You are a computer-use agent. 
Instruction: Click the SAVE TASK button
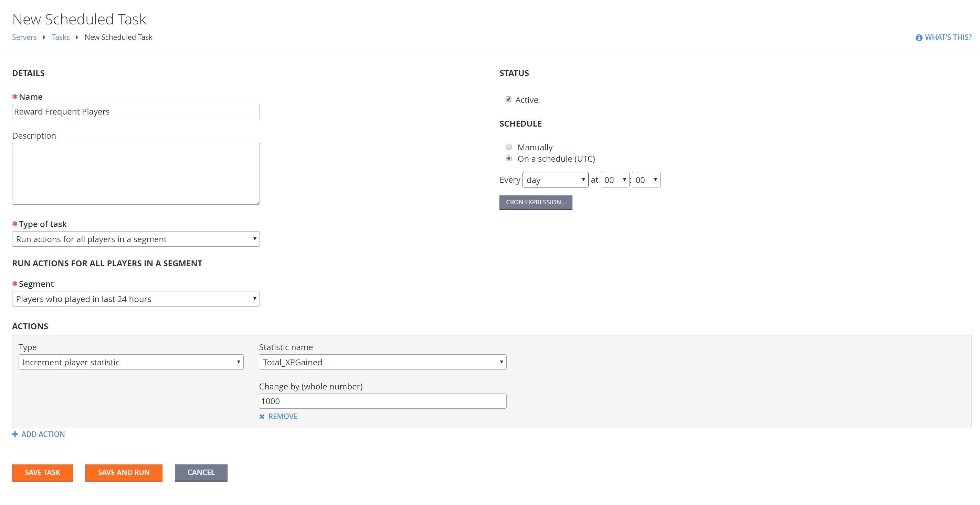click(42, 472)
